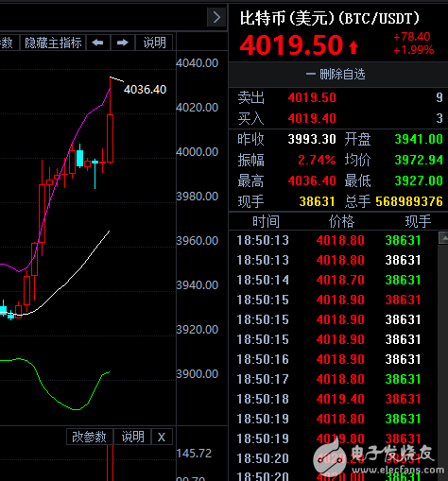The image size is (448, 481).
Task: Click the left arrow chart navigation button
Action: 98,43
